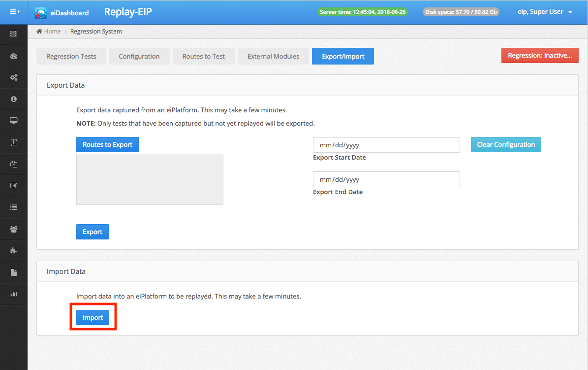Open the file document sidebar icon

click(14, 272)
